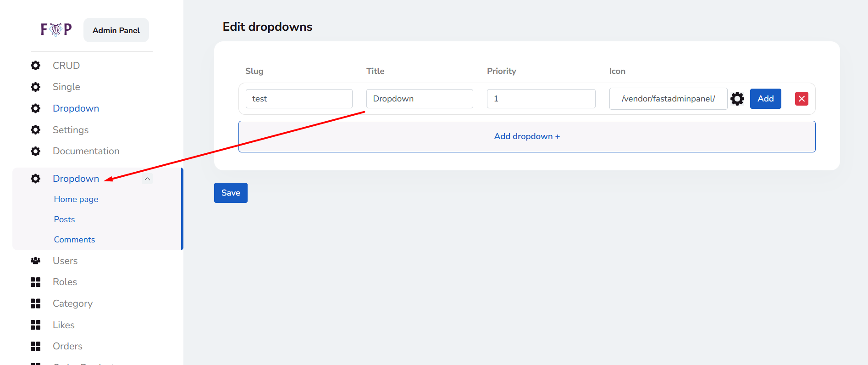Collapse the Dropdown submenu chevron
868x365 pixels.
click(x=147, y=179)
